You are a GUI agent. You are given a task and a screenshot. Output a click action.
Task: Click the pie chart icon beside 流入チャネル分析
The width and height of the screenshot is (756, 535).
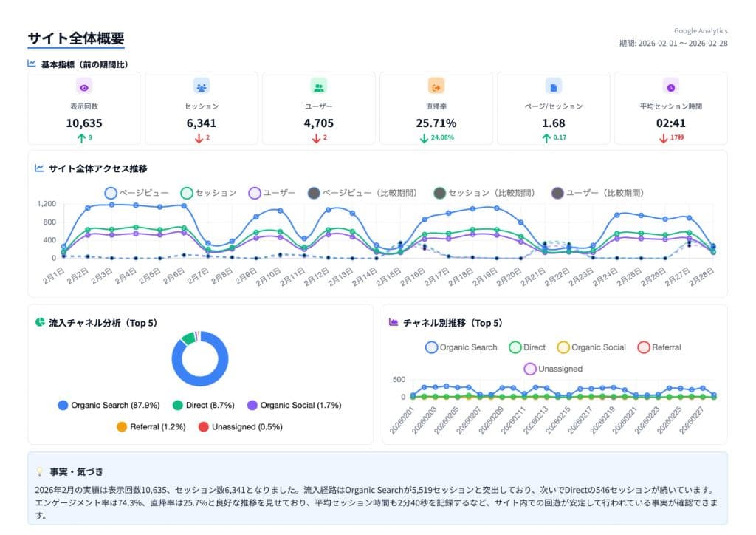(40, 323)
